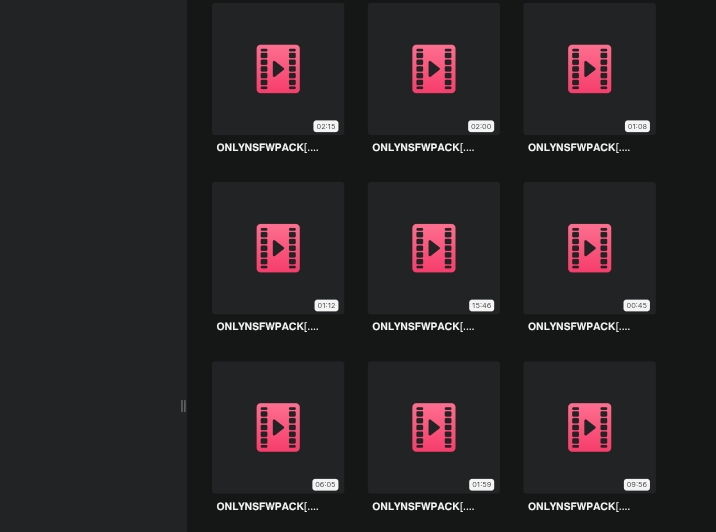
Task: Click the sidebar resize grip handle
Action: [x=183, y=406]
